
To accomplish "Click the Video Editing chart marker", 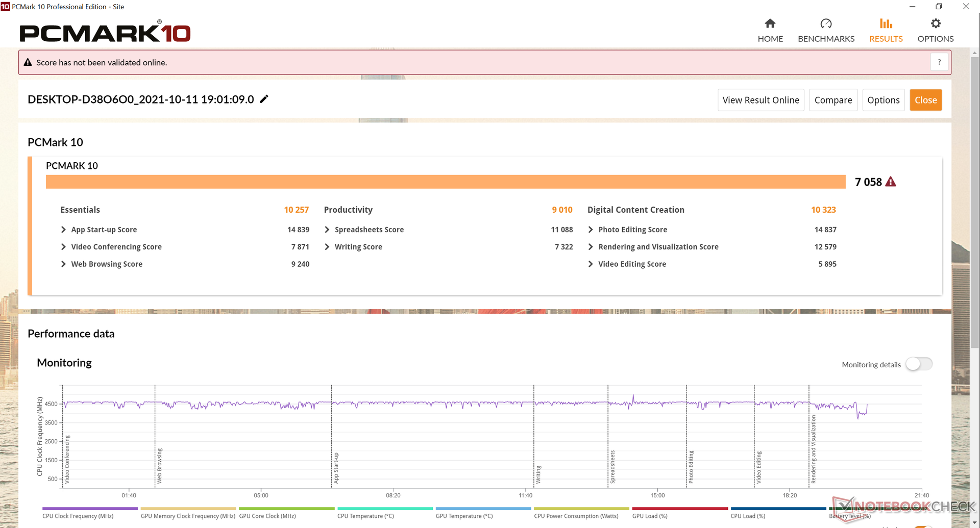I will (758, 467).
